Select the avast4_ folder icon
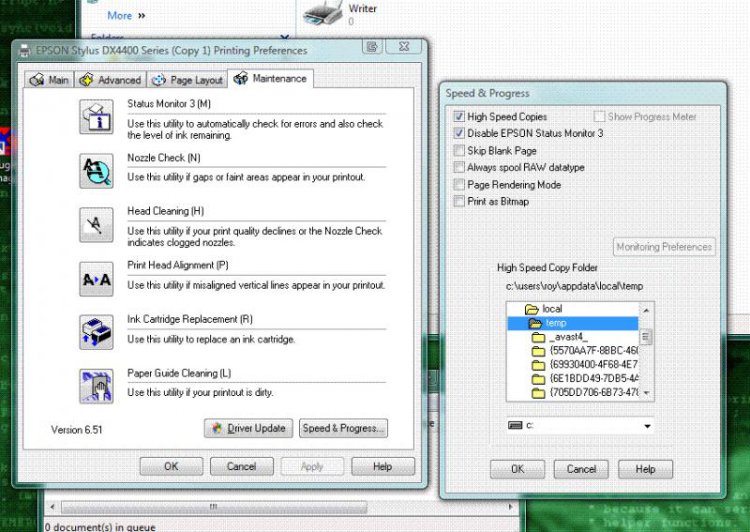This screenshot has height=532, width=750. tap(539, 337)
